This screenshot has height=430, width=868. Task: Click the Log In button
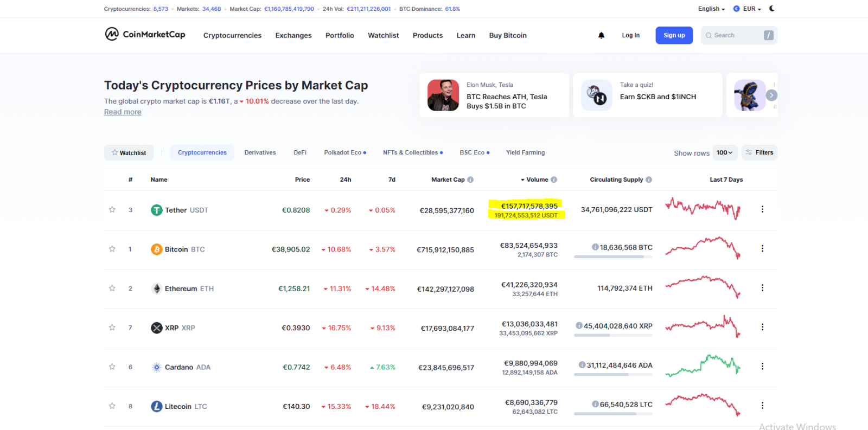coord(630,35)
